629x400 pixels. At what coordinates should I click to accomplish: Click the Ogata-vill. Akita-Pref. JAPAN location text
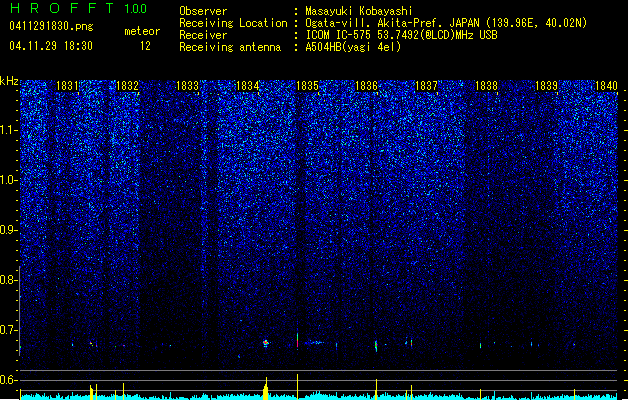click(446, 23)
